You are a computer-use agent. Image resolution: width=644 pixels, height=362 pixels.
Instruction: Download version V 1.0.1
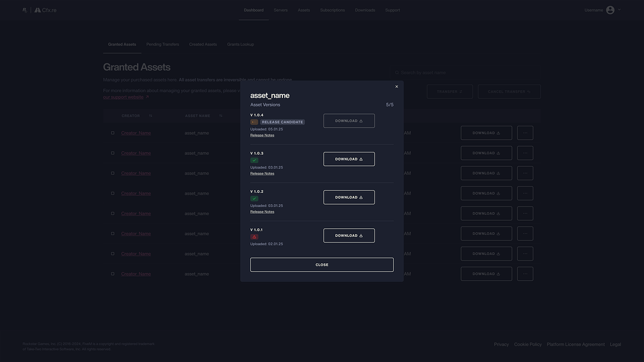tap(348, 236)
